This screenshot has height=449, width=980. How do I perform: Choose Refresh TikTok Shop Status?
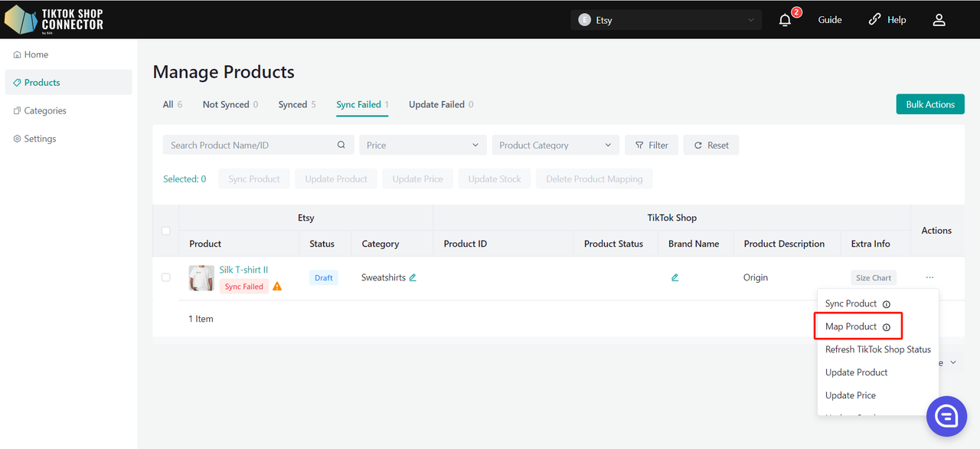pyautogui.click(x=877, y=349)
